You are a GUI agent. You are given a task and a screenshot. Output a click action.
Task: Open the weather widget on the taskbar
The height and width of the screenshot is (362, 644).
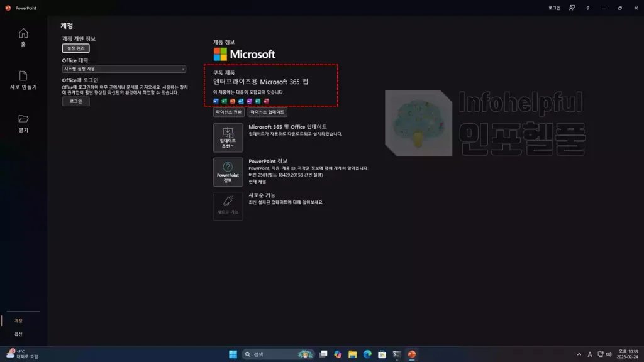(x=23, y=354)
